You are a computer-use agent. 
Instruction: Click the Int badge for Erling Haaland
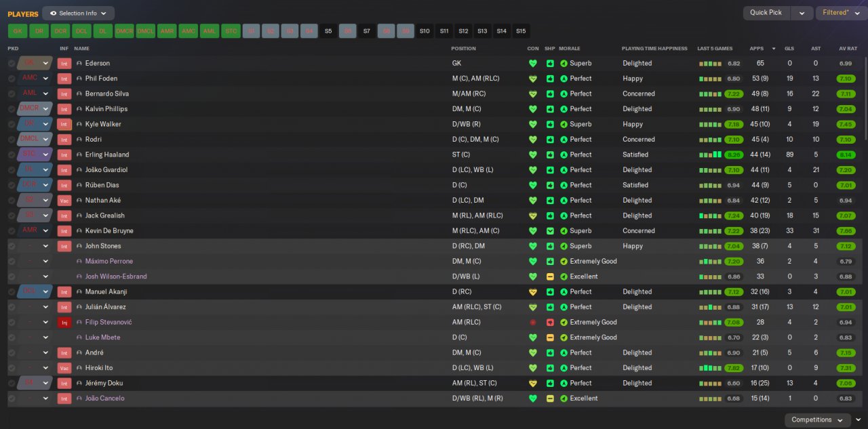click(x=64, y=155)
